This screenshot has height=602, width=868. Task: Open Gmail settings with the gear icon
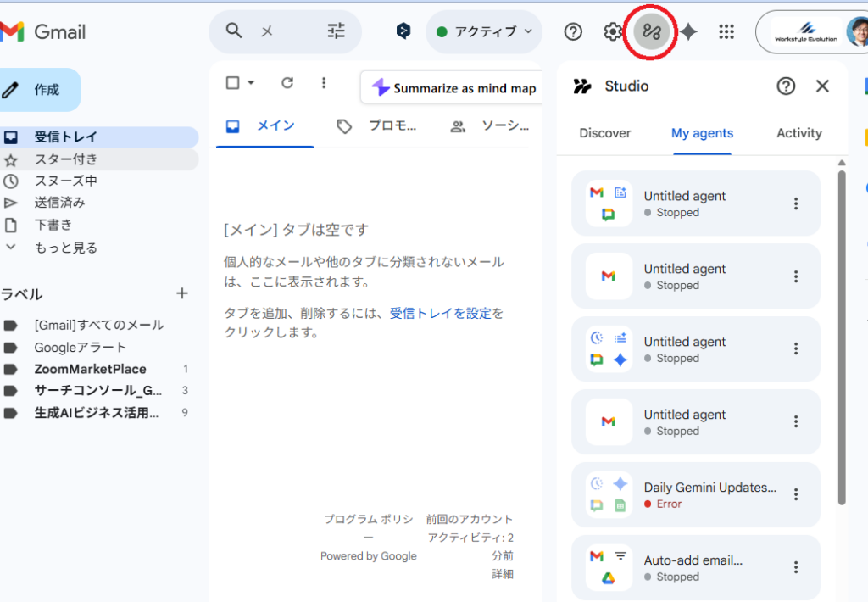[x=613, y=31]
